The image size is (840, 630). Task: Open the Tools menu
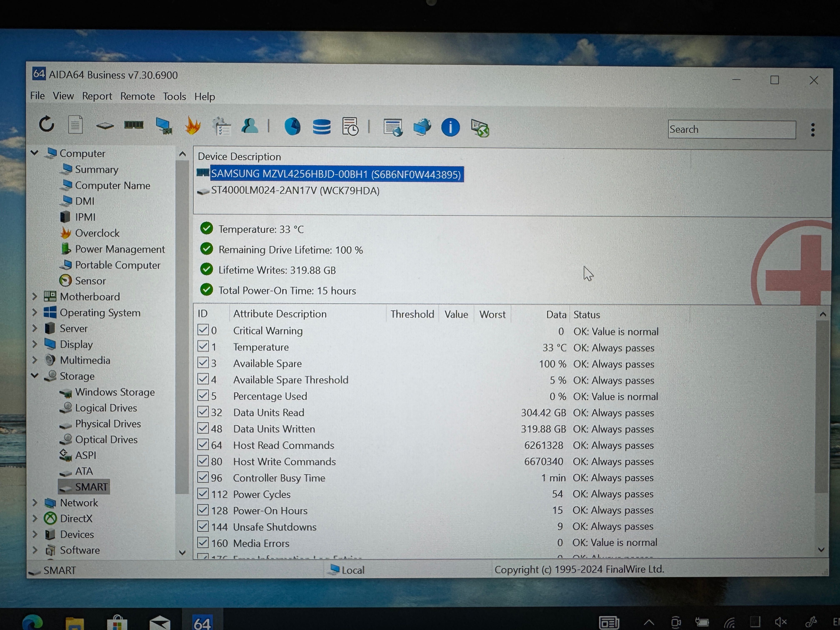[x=174, y=96]
